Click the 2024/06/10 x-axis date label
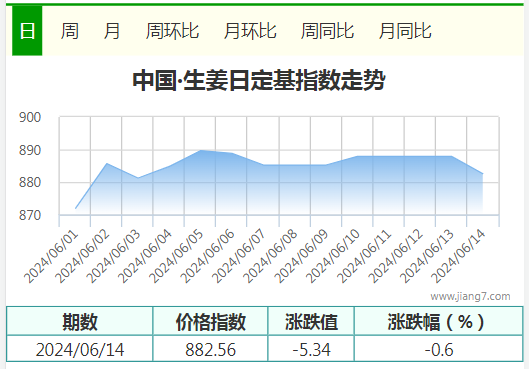This screenshot has height=369, width=529. (x=333, y=256)
